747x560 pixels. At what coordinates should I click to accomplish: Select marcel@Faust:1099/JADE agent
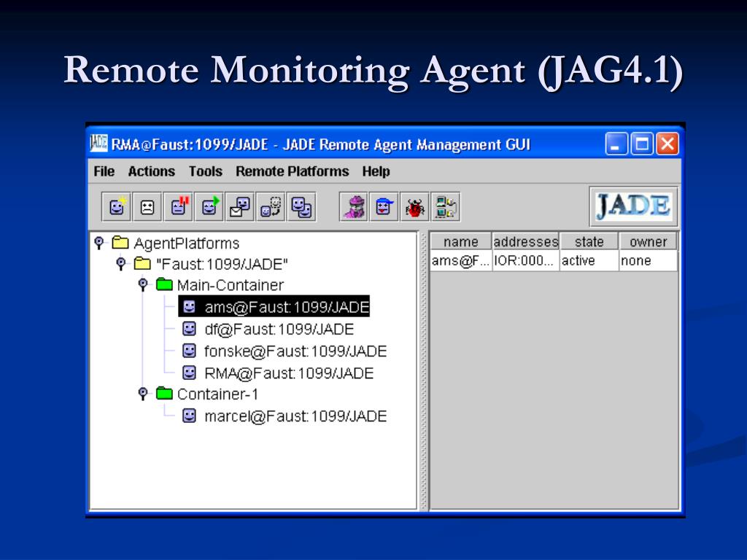tap(295, 416)
